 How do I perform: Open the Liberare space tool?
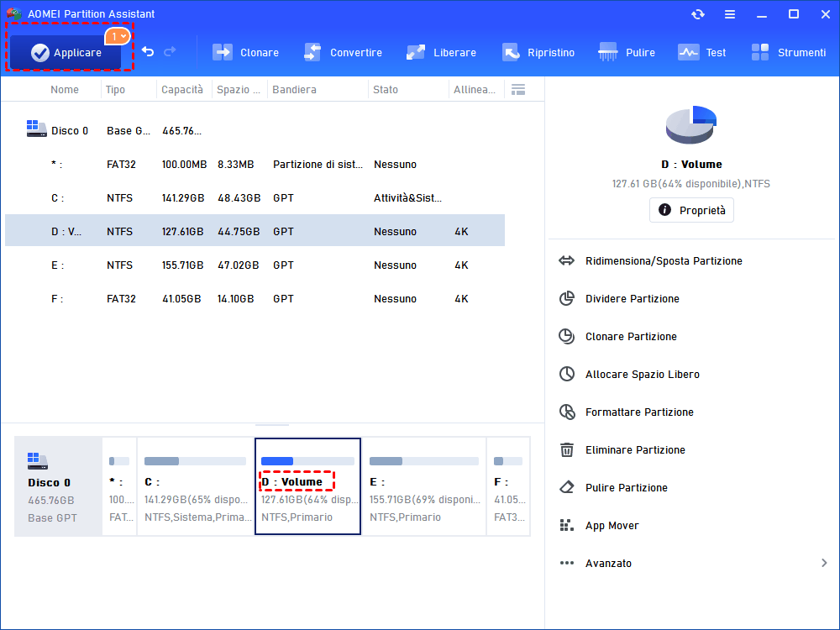[441, 52]
